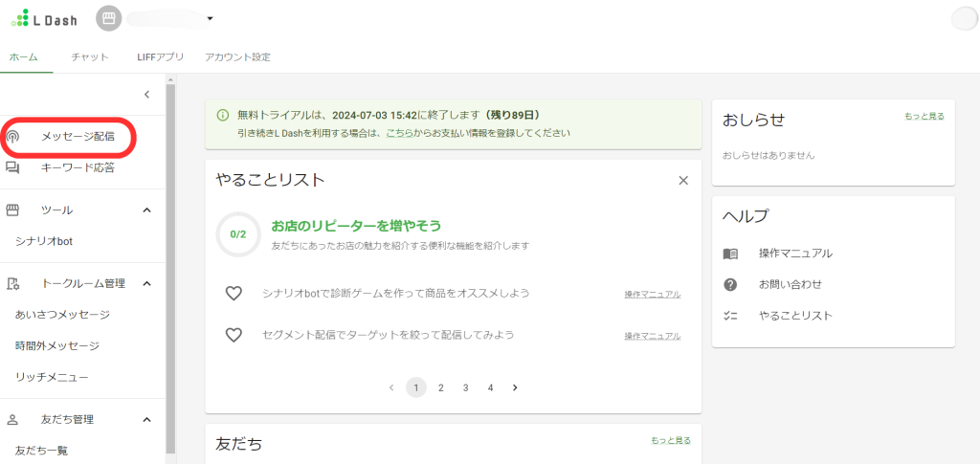Close the やることリスト card
Screen dimensions: 980x464
683,180
